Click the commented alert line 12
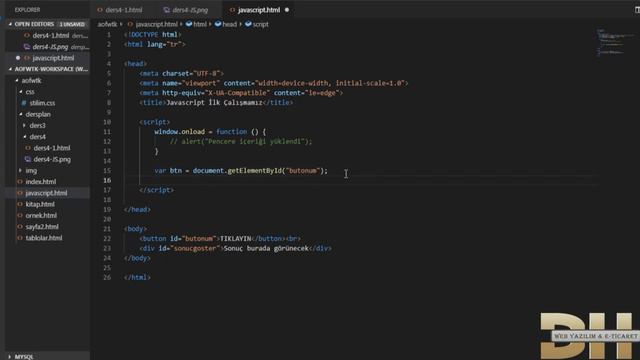Viewport: 640px width, 360px height. 241,142
